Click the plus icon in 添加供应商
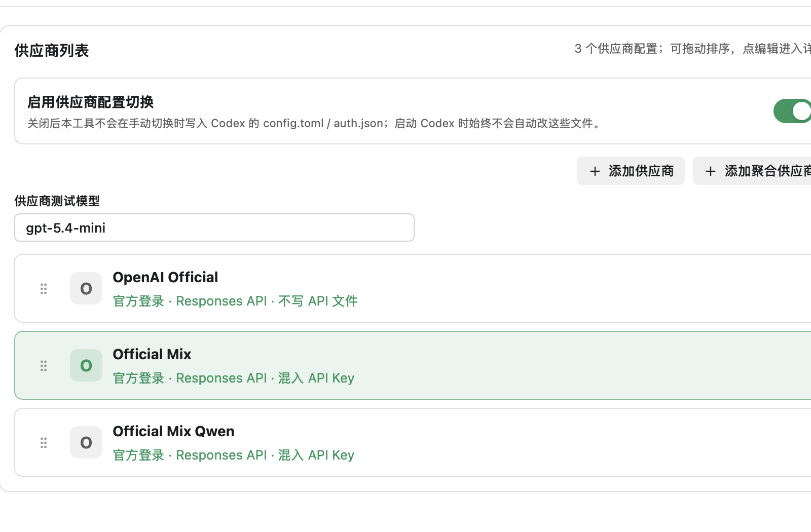The image size is (811, 532). [595, 171]
